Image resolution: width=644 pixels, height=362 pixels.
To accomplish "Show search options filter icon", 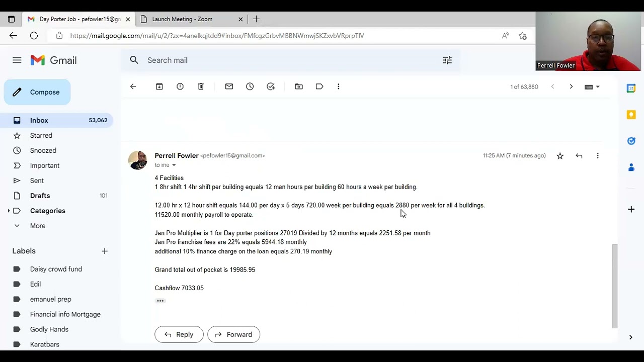I will (447, 60).
